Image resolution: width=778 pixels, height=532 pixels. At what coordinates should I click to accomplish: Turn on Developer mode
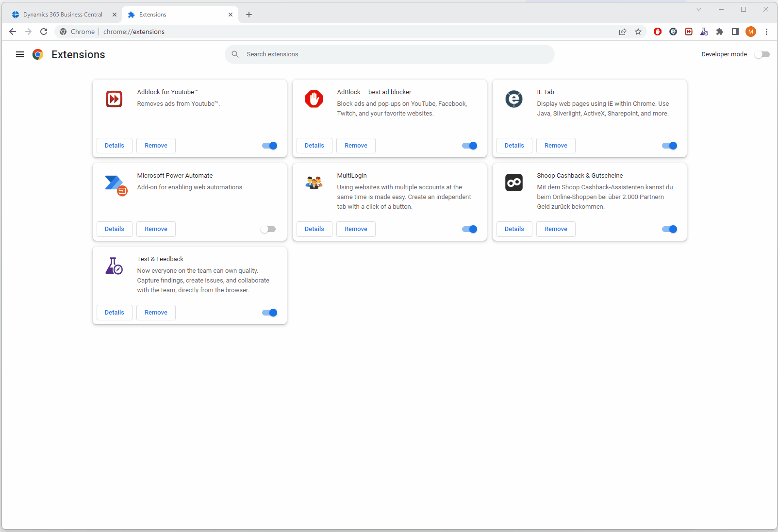point(761,54)
